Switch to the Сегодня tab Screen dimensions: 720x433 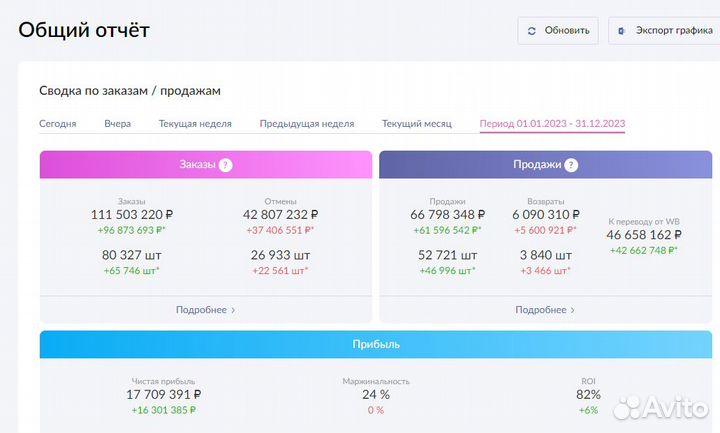coord(58,124)
